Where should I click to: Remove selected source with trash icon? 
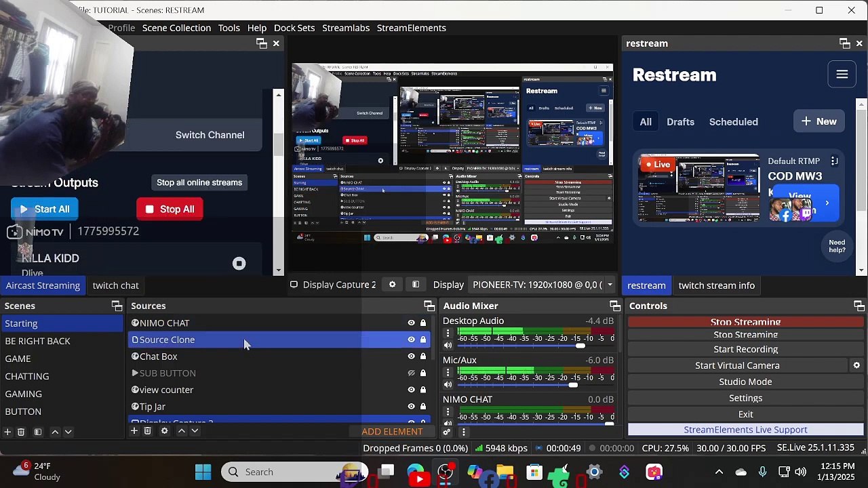coord(147,431)
